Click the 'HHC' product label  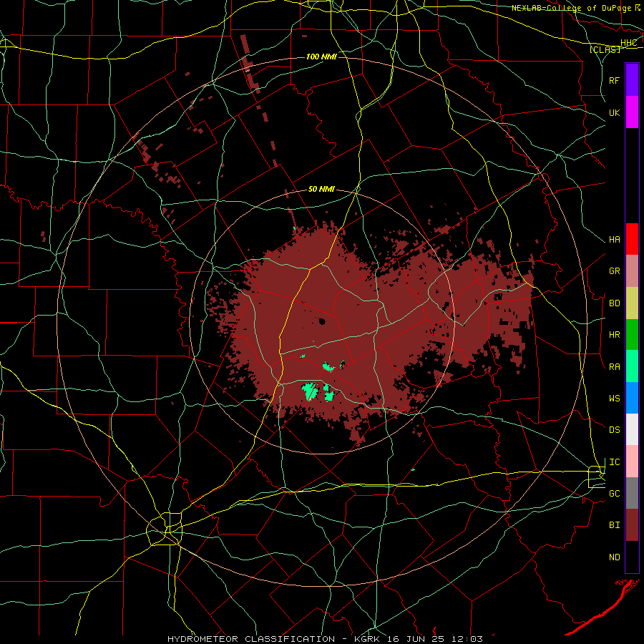click(x=628, y=42)
